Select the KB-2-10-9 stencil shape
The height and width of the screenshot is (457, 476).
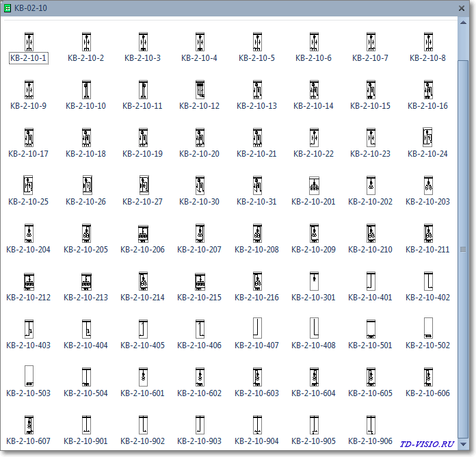pyautogui.click(x=29, y=90)
